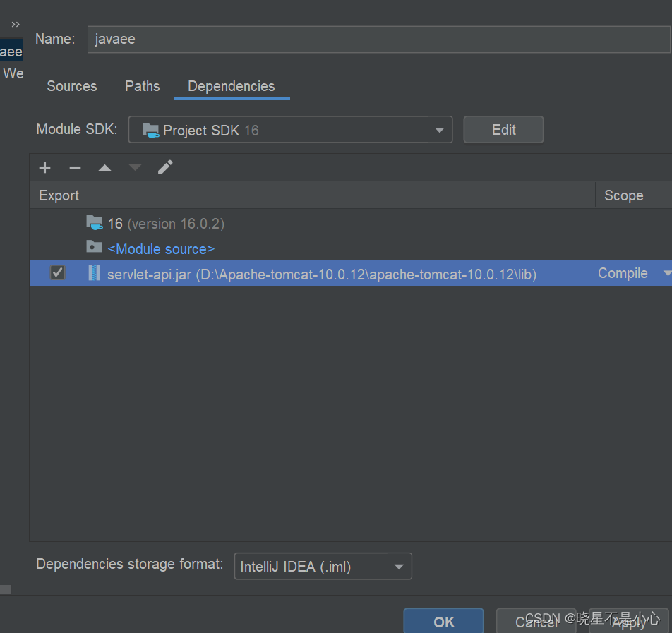Click the Edit button next to Module SDK

(503, 130)
